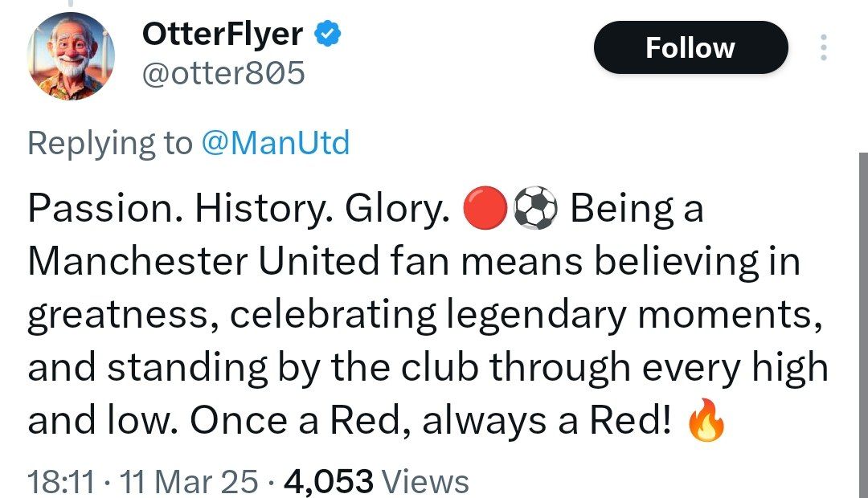
Task: Open OtterFlyer's cartoon profile avatar
Action: tap(71, 56)
